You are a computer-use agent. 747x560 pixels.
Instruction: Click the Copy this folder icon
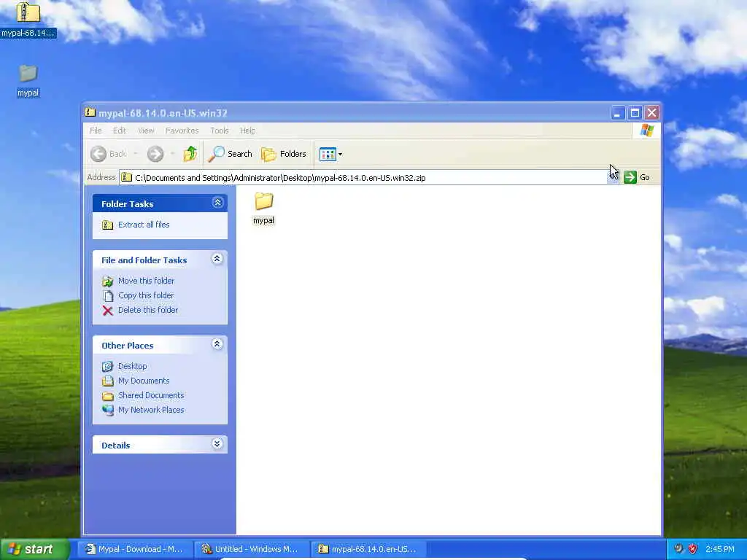tap(108, 296)
